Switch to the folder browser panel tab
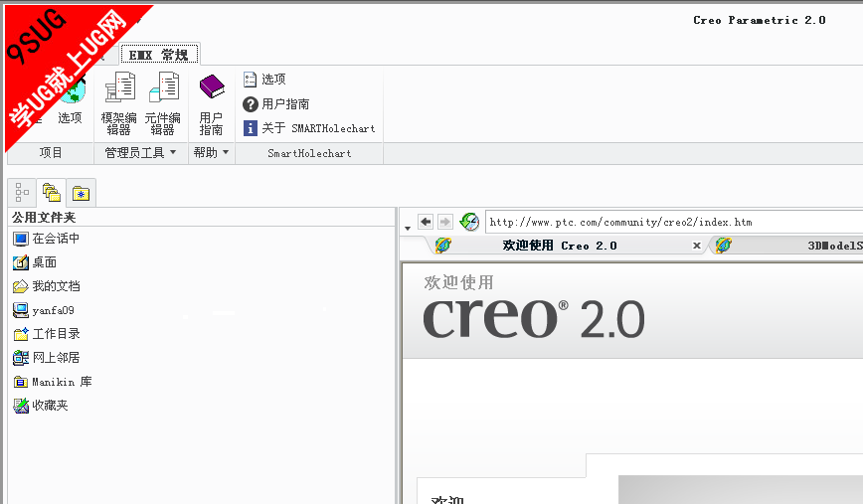Screen dimensions: 863x504 click(51, 193)
